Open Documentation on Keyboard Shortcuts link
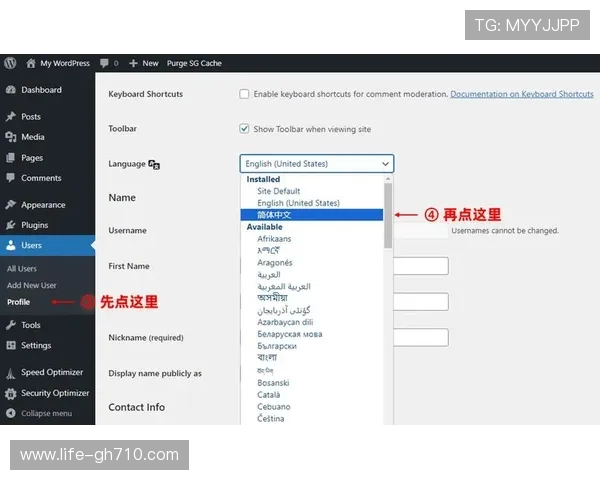This screenshot has height=480, width=600. click(521, 94)
